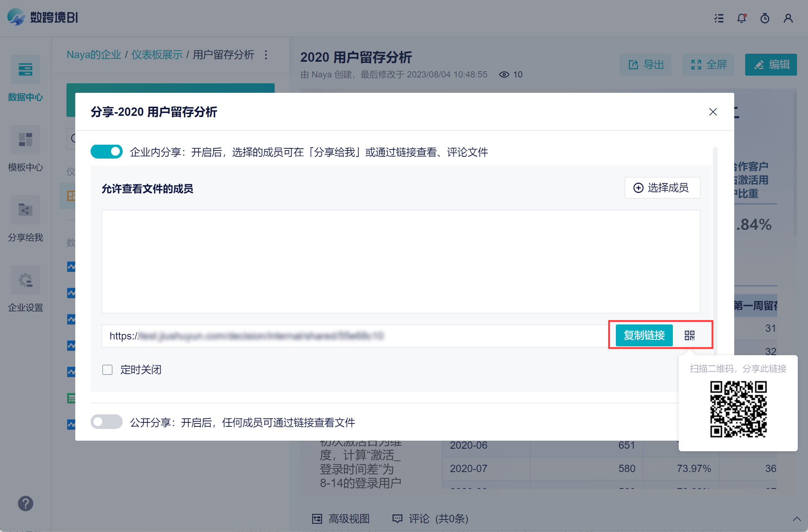This screenshot has width=808, height=532.
Task: Click the 复制链接 button
Action: coord(644,335)
